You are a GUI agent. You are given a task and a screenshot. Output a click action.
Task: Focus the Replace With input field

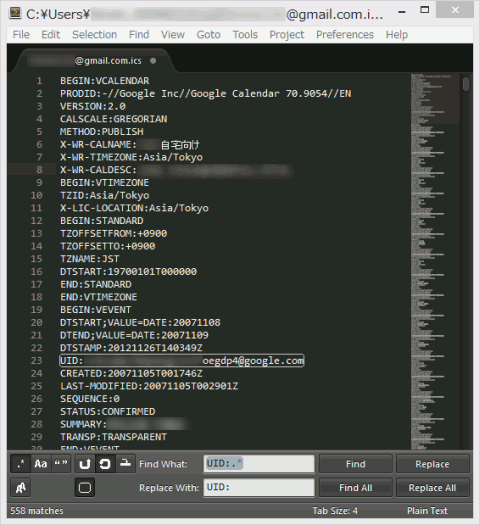tap(259, 488)
